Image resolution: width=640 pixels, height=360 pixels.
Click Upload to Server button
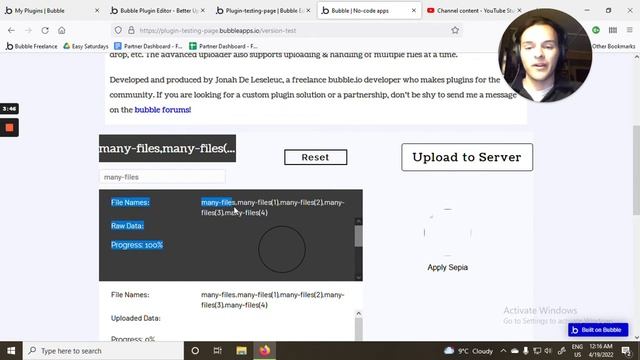coord(467,157)
